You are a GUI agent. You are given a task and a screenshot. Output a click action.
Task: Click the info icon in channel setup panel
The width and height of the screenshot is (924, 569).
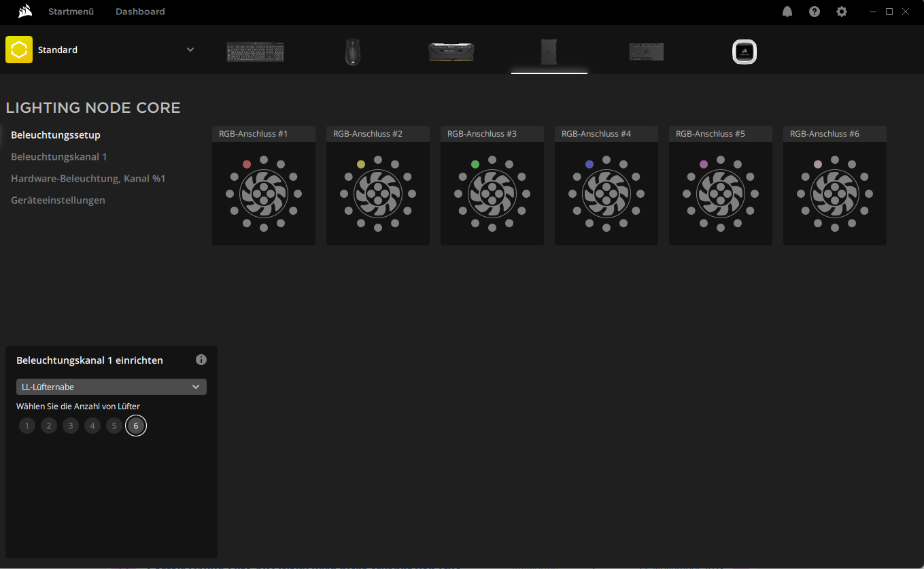tap(201, 360)
